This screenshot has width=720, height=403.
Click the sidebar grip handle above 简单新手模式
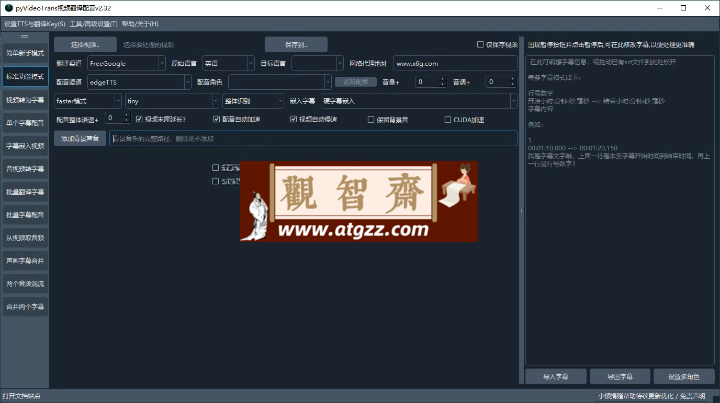[x=24, y=36]
